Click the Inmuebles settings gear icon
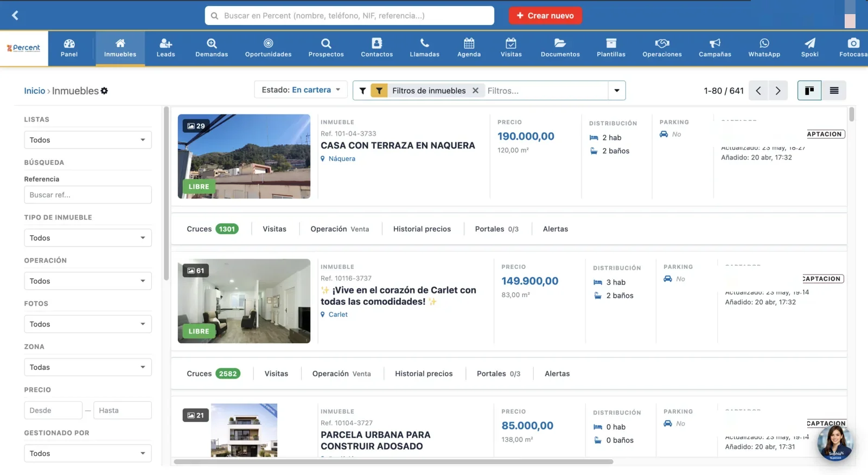Viewport: 868px width, 475px height. tap(104, 91)
